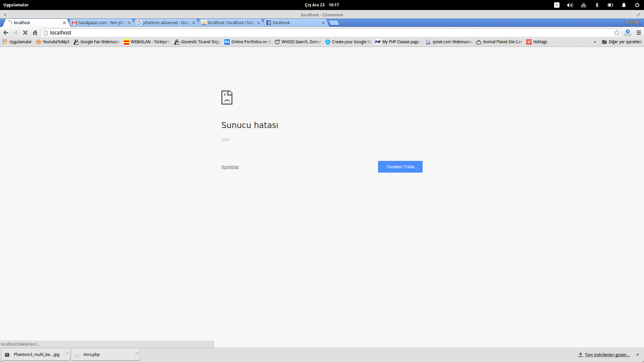
Task: Show hidden bookmarks overflow chevron
Action: coord(595,42)
